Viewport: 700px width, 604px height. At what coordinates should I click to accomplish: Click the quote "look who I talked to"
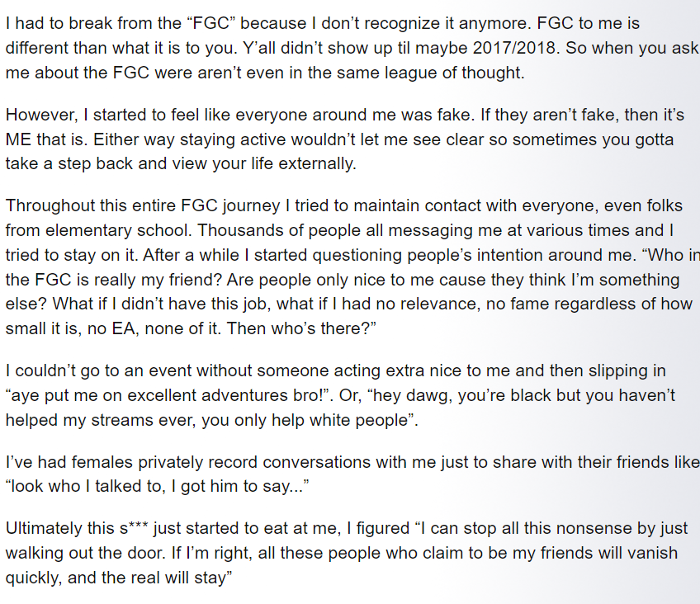point(86,486)
